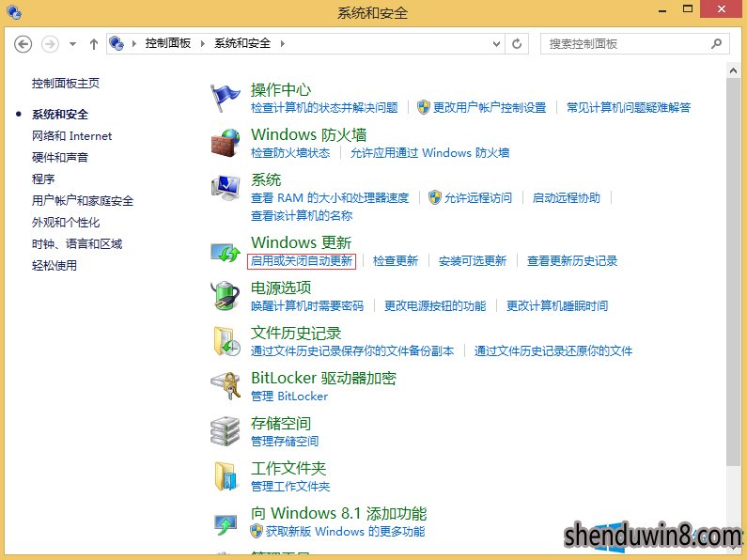
Task: Click the Forward navigation arrow
Action: coord(50,44)
